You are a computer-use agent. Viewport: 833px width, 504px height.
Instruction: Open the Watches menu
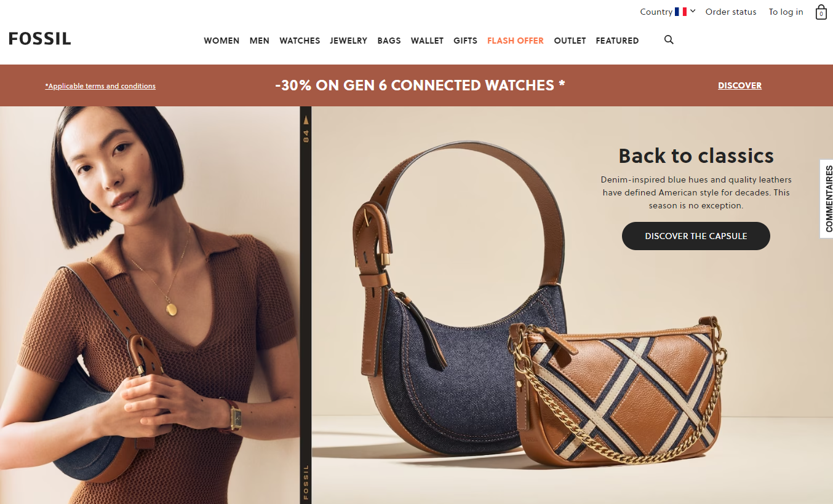pyautogui.click(x=300, y=41)
